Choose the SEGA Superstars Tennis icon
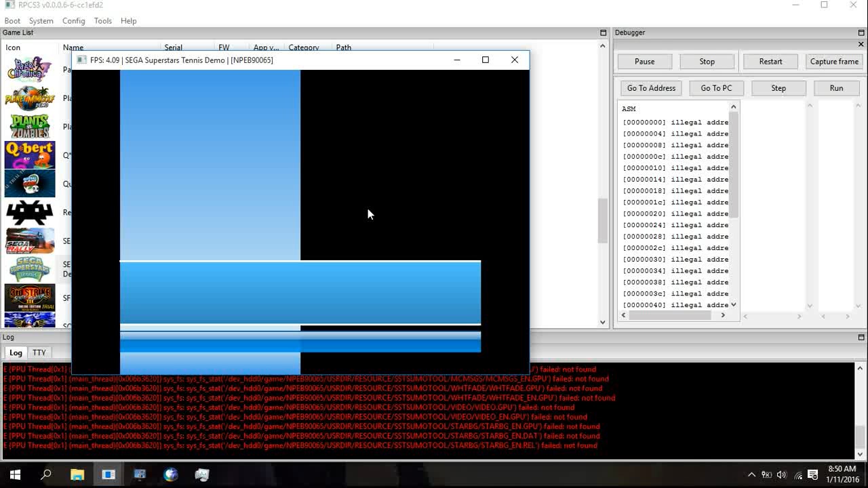The image size is (868, 488). 30,269
